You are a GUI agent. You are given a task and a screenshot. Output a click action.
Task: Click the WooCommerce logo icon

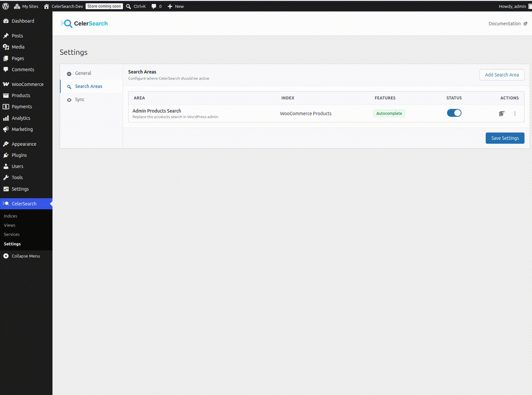[x=6, y=84]
